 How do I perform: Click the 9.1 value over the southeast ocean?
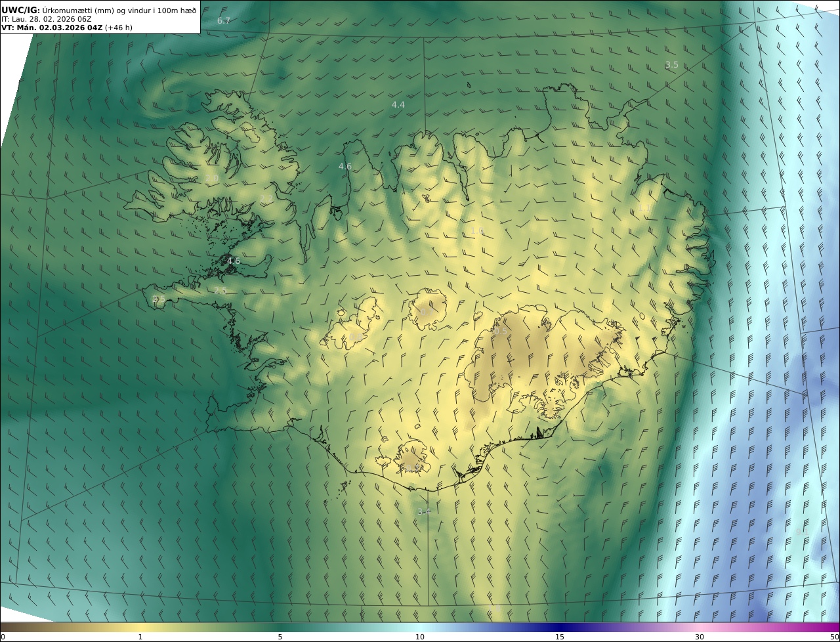[801, 532]
